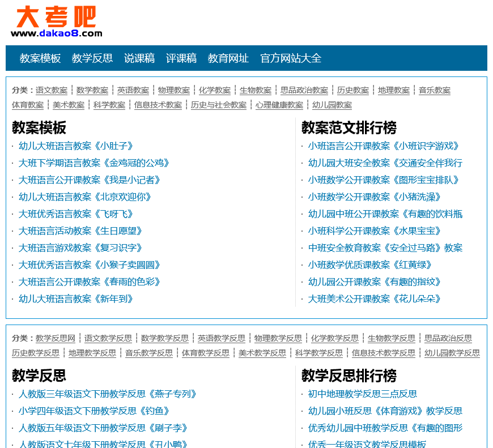
Task: Open the 英语教学反思 category link
Action: pos(222,338)
